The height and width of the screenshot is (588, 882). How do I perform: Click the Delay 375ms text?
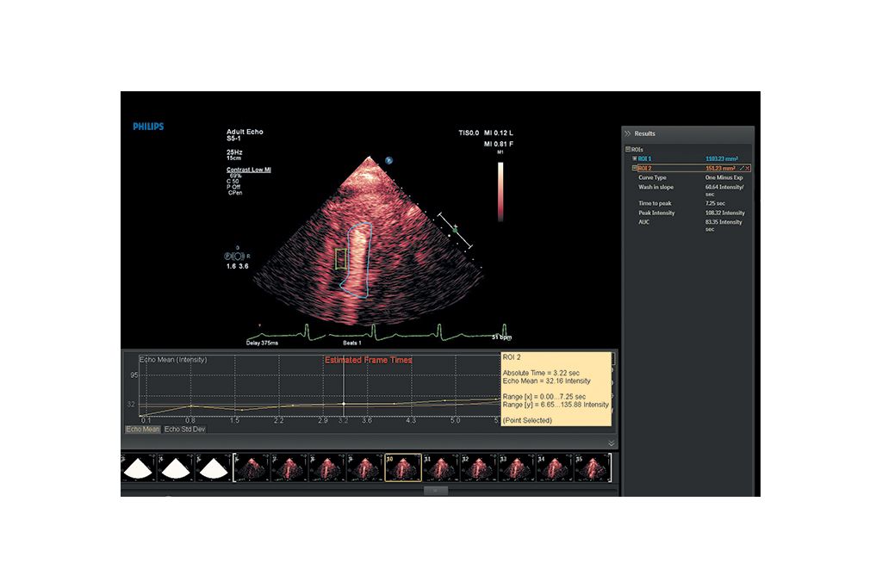[262, 343]
